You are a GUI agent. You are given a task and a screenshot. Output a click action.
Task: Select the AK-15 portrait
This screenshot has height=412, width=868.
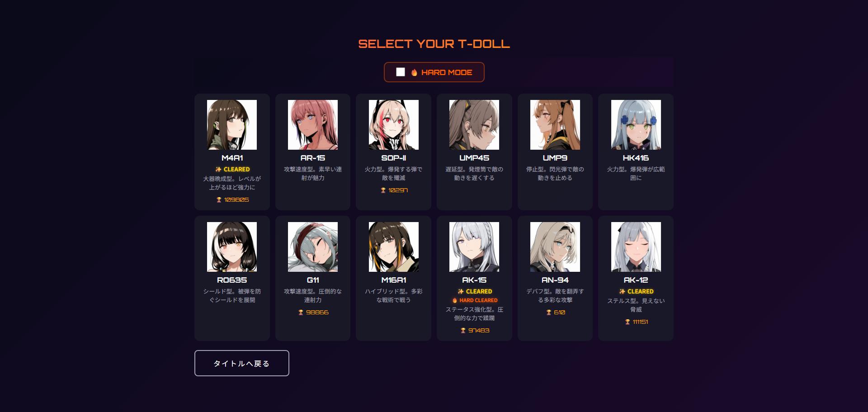point(474,247)
